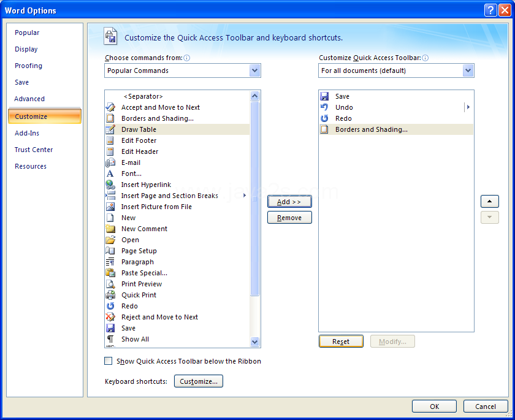The width and height of the screenshot is (515, 420).
Task: Open the Display options category
Action: (x=26, y=49)
